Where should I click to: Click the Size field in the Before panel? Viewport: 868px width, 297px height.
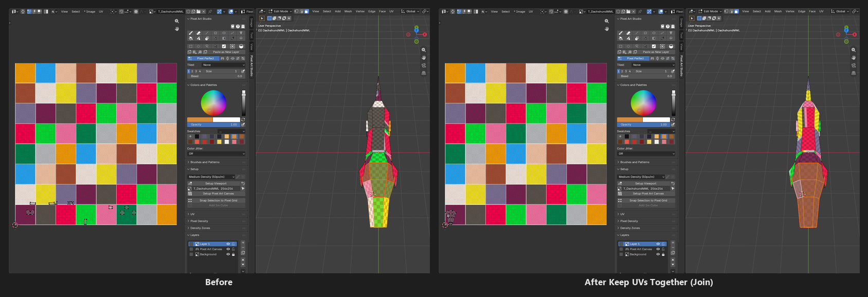[x=221, y=71]
